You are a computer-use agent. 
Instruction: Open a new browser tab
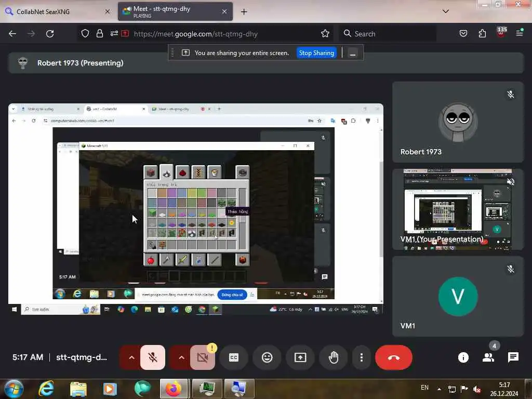[244, 12]
